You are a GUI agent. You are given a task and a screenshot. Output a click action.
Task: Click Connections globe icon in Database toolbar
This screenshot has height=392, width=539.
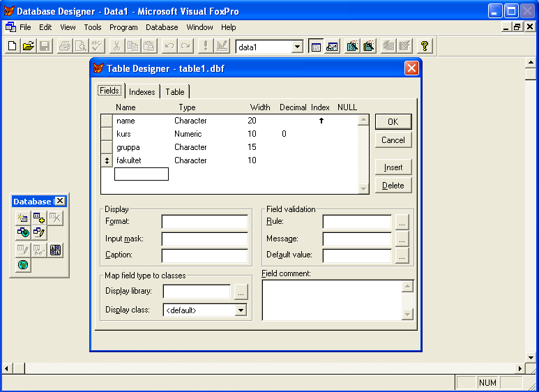click(23, 265)
